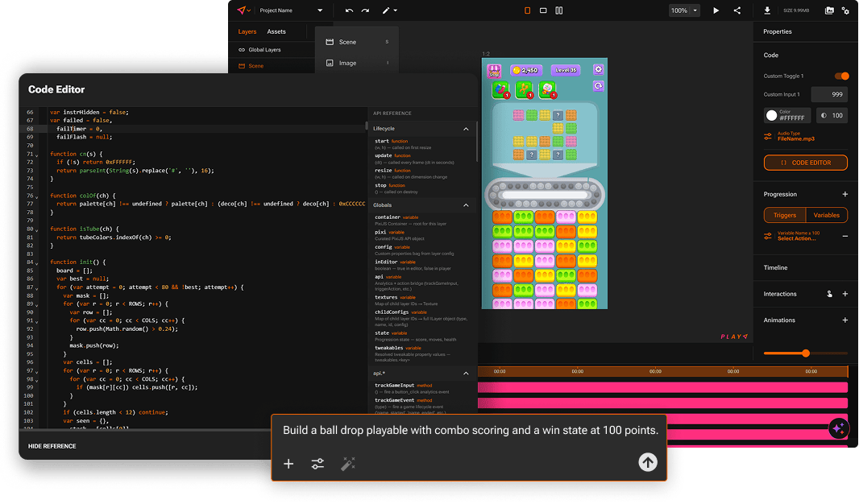Screen dimensions: 859x504
Task: Click the opacity contrast icon beside 100
Action: click(824, 115)
